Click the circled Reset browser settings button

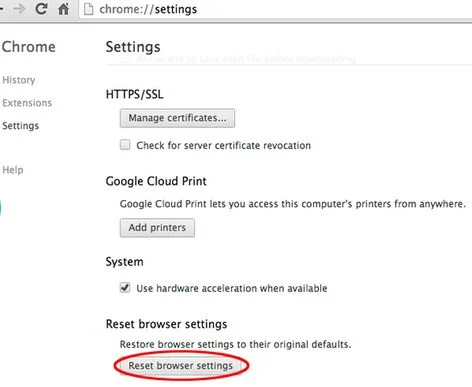click(x=181, y=366)
